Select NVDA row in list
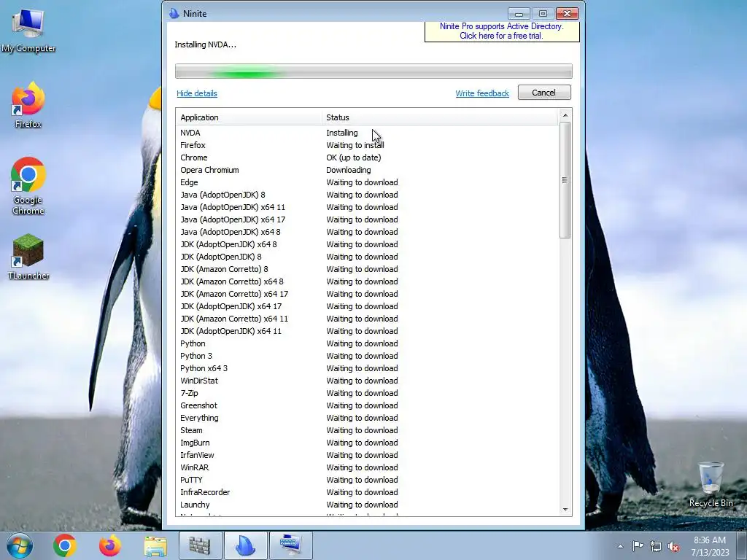This screenshot has height=560, width=747. tap(367, 133)
